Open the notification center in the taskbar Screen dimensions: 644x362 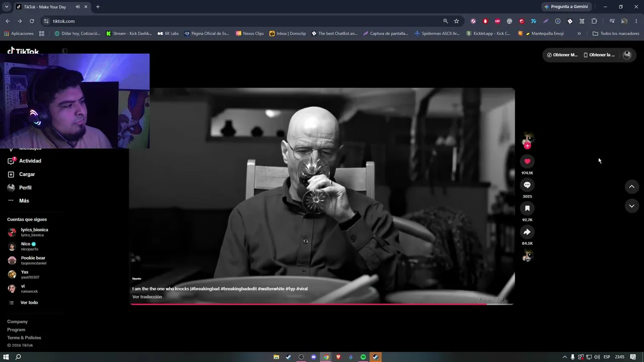coord(633,357)
